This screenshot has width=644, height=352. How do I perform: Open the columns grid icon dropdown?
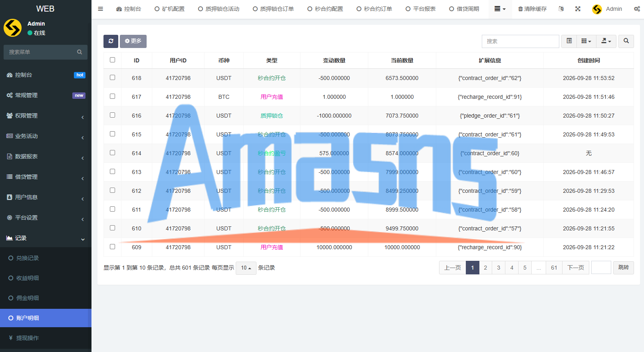point(586,41)
